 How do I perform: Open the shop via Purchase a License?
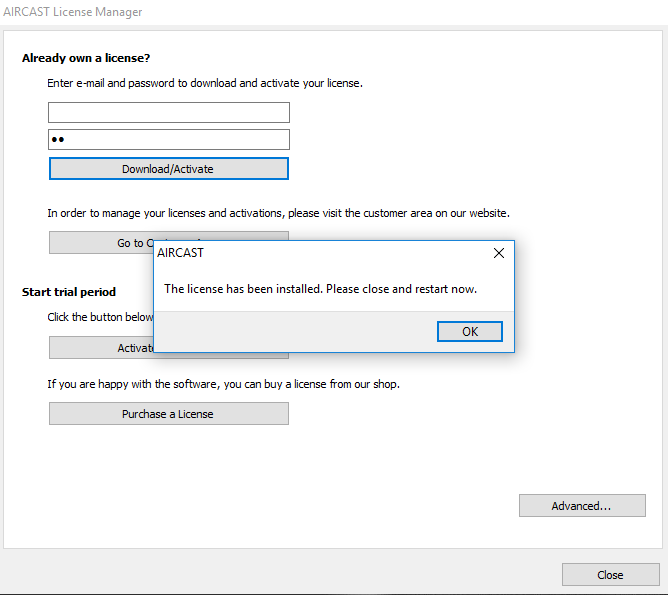point(168,414)
